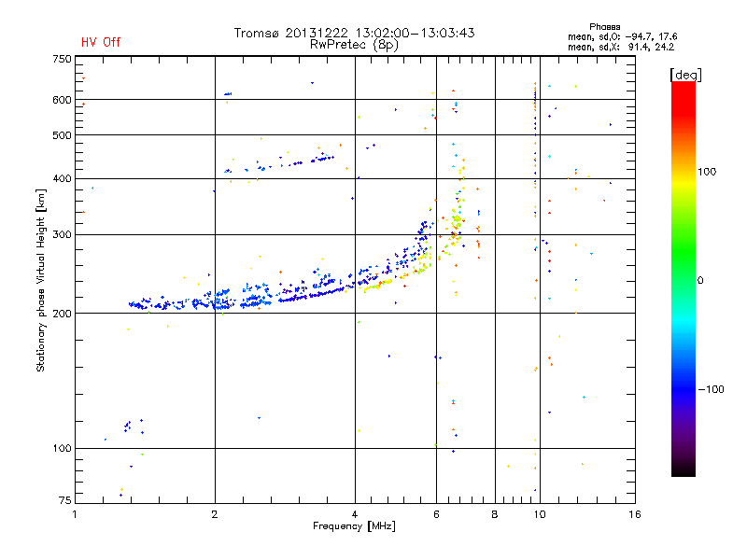This screenshot has width=747, height=560.
Task: Click the colorbar tick label '-100'
Action: pos(711,389)
